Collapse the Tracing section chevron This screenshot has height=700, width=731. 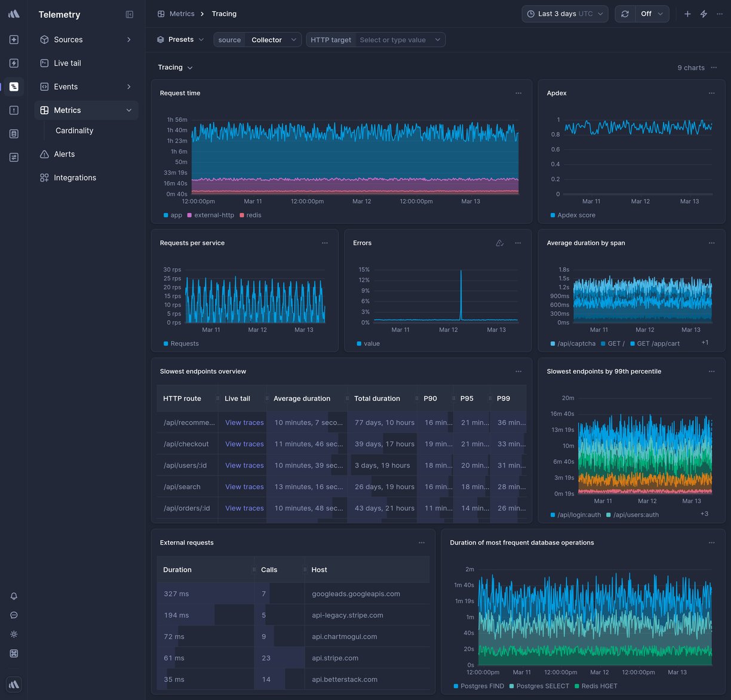[x=190, y=67]
